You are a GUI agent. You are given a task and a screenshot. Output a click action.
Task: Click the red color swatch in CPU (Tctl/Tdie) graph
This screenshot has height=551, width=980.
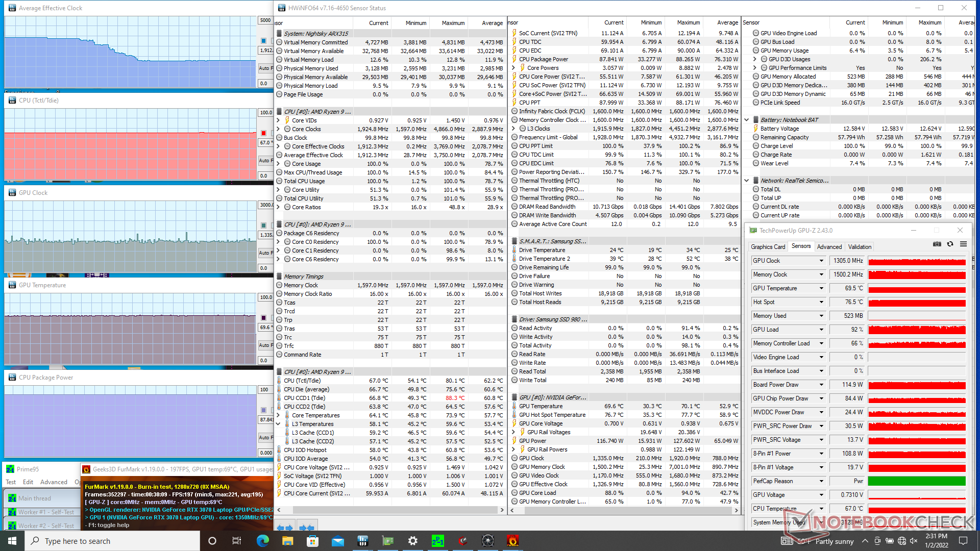tap(264, 133)
